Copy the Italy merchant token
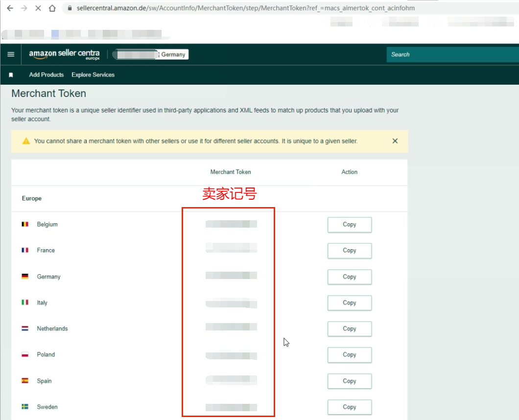The width and height of the screenshot is (519, 420). pos(350,303)
